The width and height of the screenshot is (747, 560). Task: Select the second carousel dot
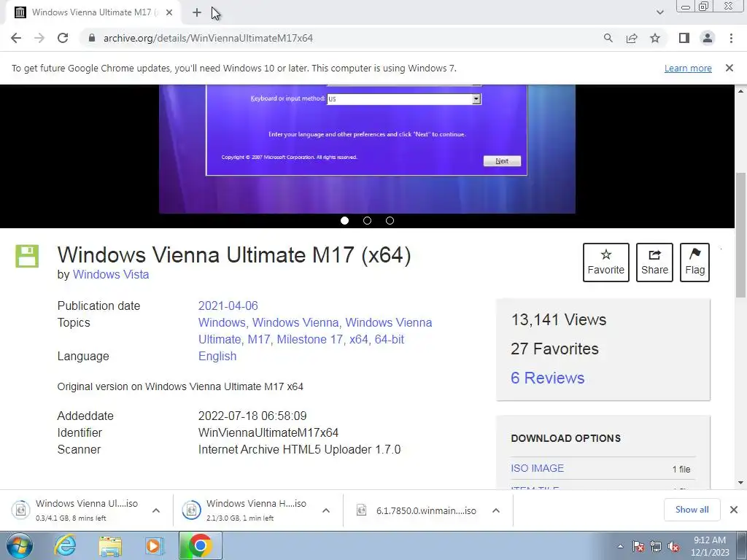[367, 220]
